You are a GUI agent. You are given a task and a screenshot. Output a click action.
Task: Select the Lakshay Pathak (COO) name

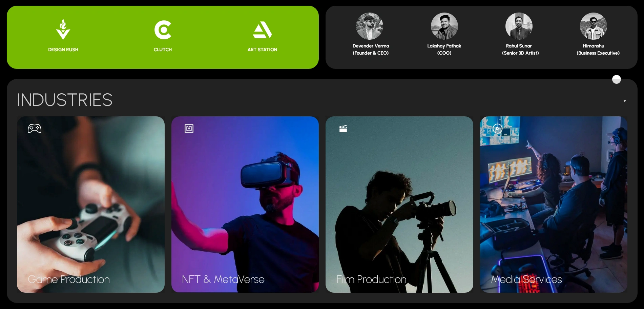pyautogui.click(x=444, y=50)
